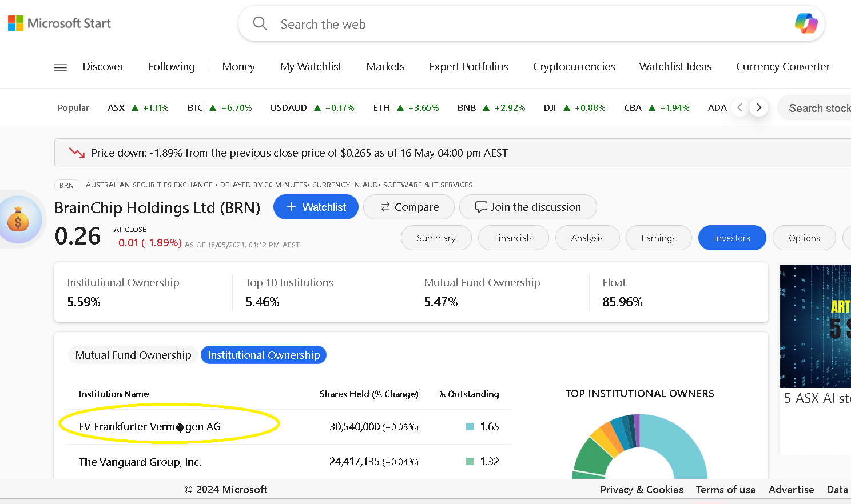Focus the Search the web field
Viewport: 851px width, 504px height.
point(532,24)
